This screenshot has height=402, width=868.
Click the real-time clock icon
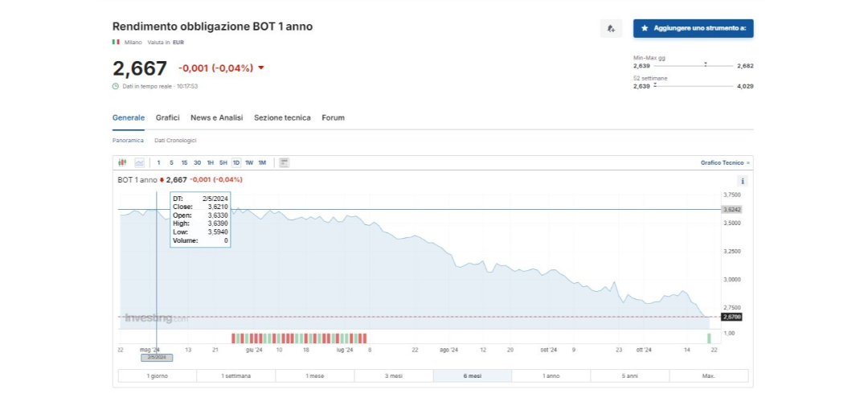pos(116,86)
